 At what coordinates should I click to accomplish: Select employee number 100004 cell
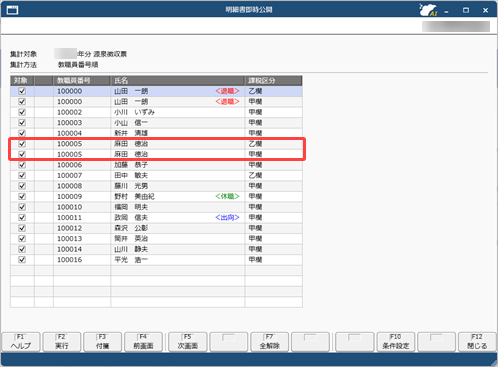82,133
